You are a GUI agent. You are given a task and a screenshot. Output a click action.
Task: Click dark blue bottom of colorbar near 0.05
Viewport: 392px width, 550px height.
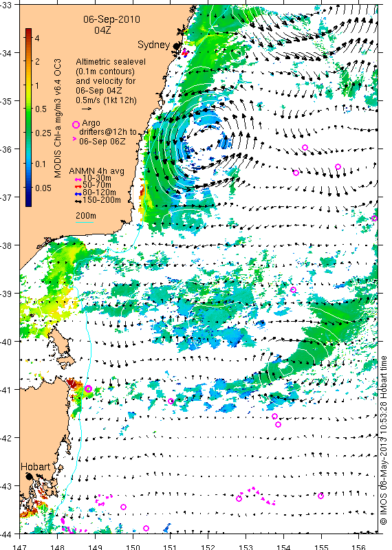tap(28, 198)
